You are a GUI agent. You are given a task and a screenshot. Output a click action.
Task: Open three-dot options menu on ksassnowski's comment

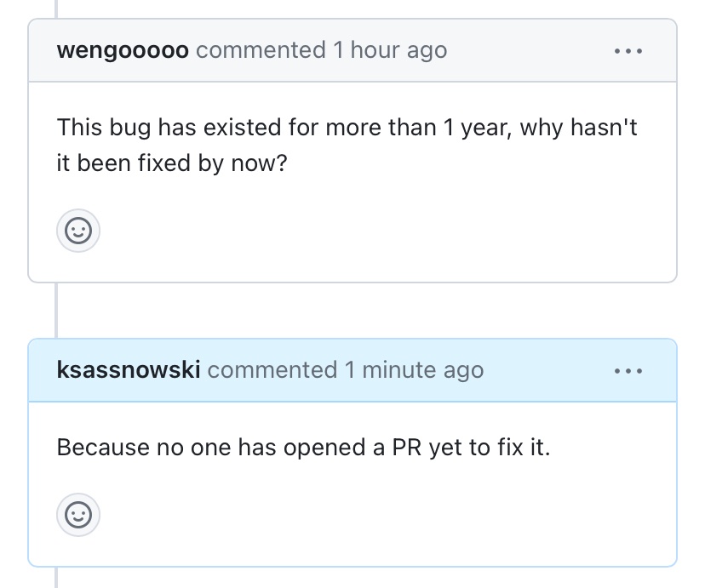[x=628, y=371]
